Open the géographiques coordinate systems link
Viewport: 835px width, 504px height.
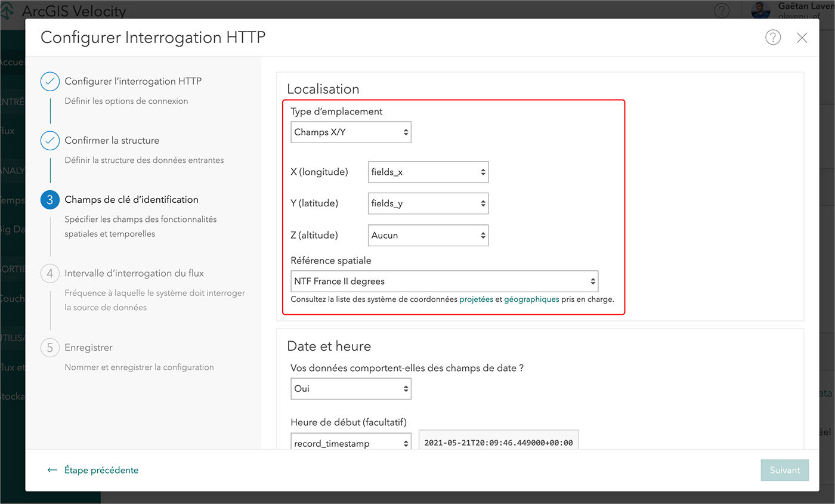pyautogui.click(x=531, y=299)
